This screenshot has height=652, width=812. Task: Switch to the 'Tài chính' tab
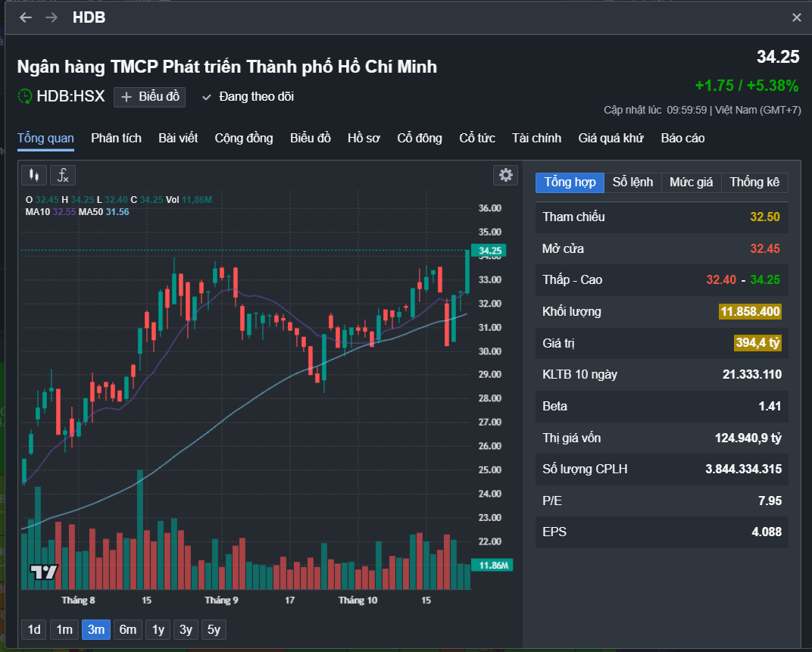point(536,138)
